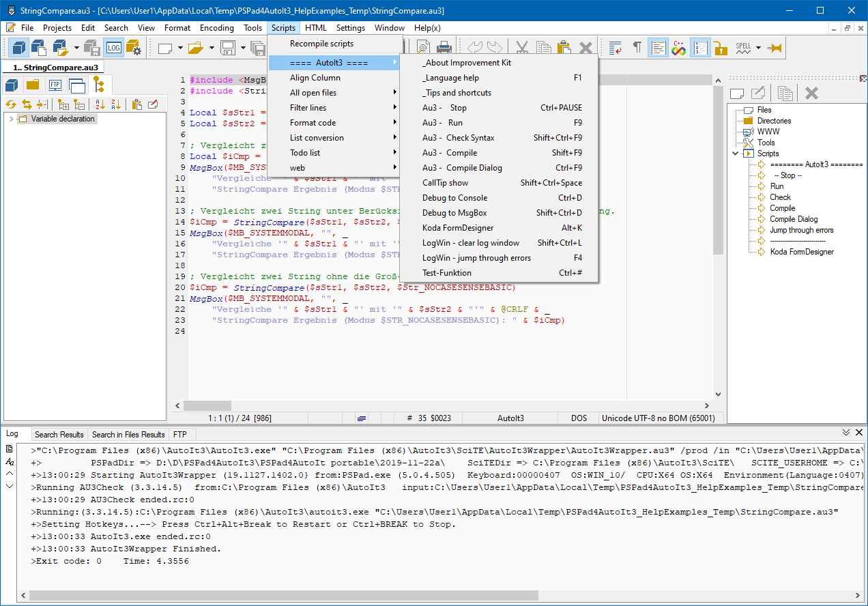The width and height of the screenshot is (868, 606).
Task: Click the padlock read-only icon
Action: point(721,48)
